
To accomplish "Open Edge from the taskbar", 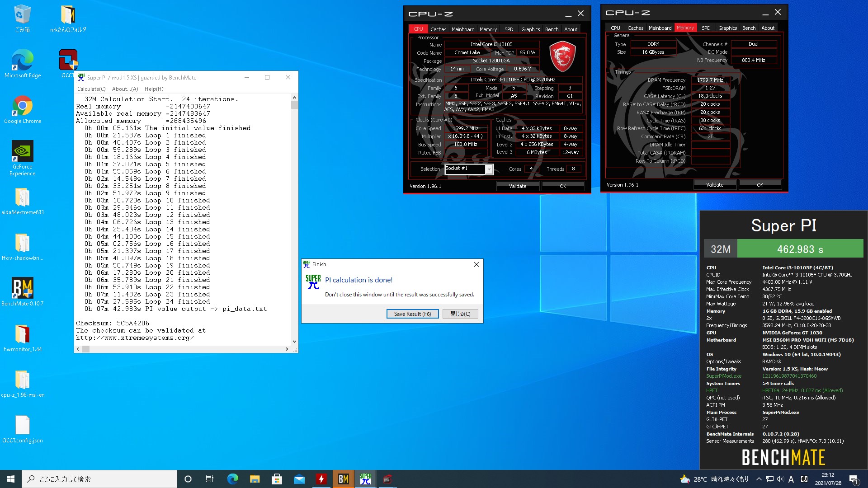I will point(232,479).
